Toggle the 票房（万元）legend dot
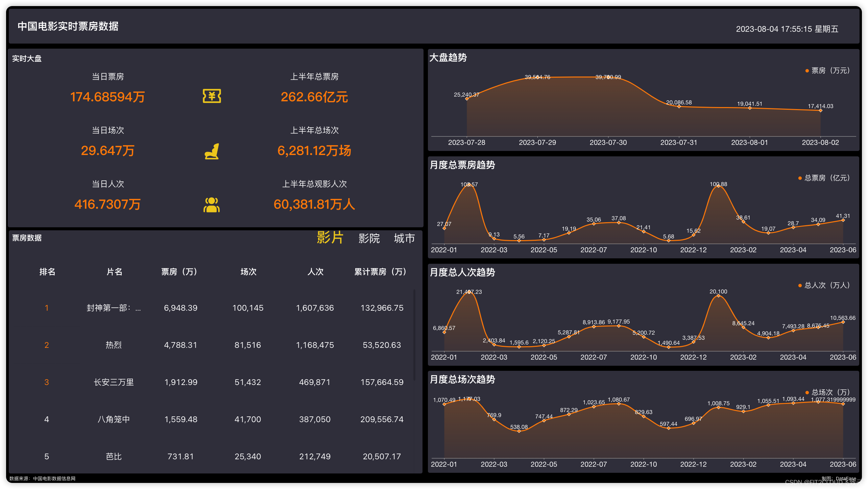Screen dimensions: 868x489 807,71
